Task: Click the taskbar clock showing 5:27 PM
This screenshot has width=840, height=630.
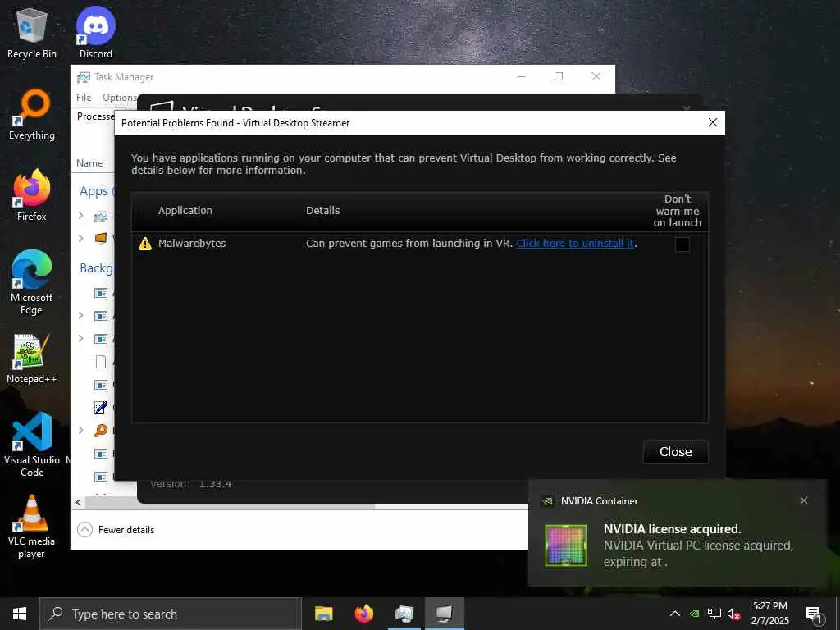Action: (769, 614)
